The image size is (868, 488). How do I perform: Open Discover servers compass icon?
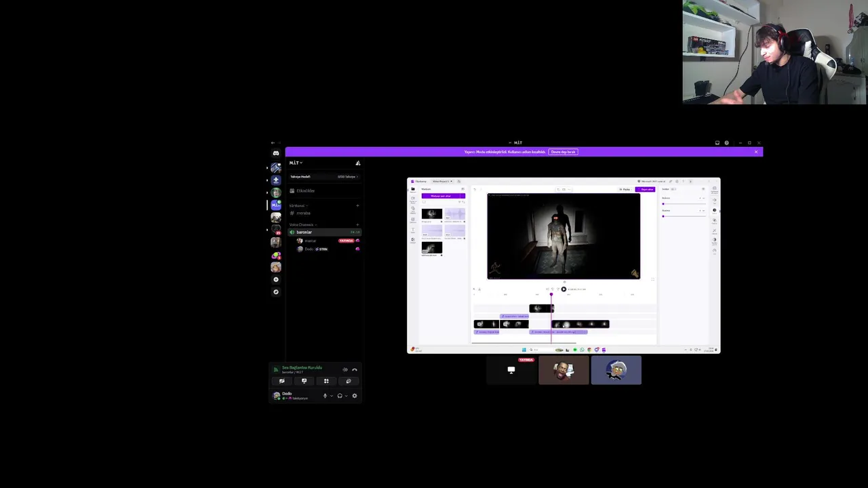tap(276, 291)
